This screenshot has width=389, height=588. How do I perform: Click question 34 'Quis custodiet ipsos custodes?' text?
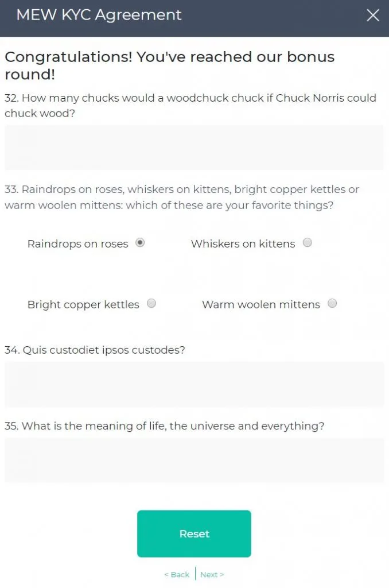coord(95,350)
